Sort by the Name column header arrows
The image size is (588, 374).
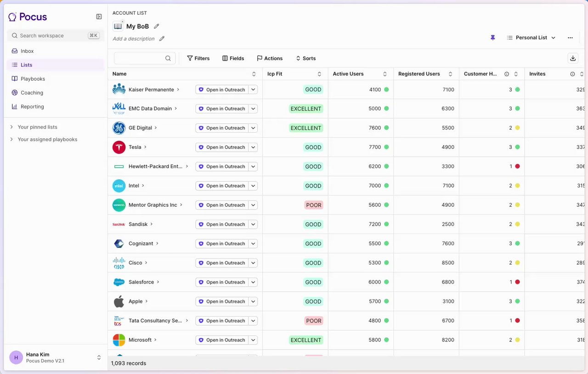[x=254, y=74]
